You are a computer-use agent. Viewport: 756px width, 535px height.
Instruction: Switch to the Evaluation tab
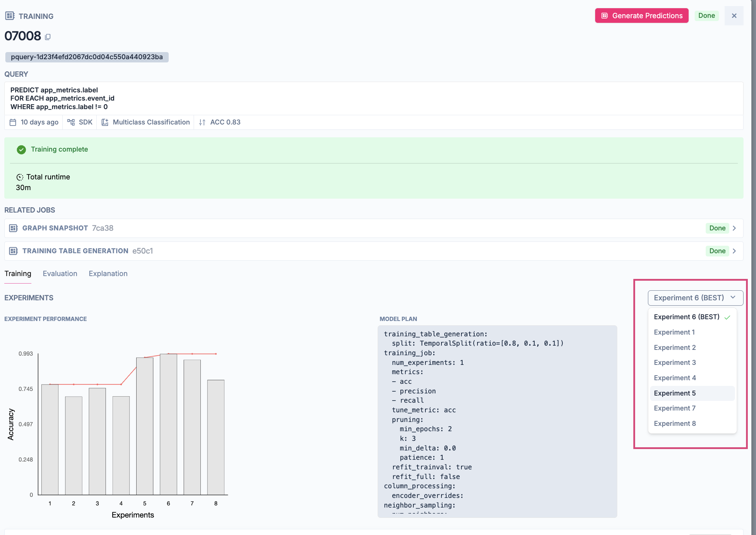pos(60,274)
